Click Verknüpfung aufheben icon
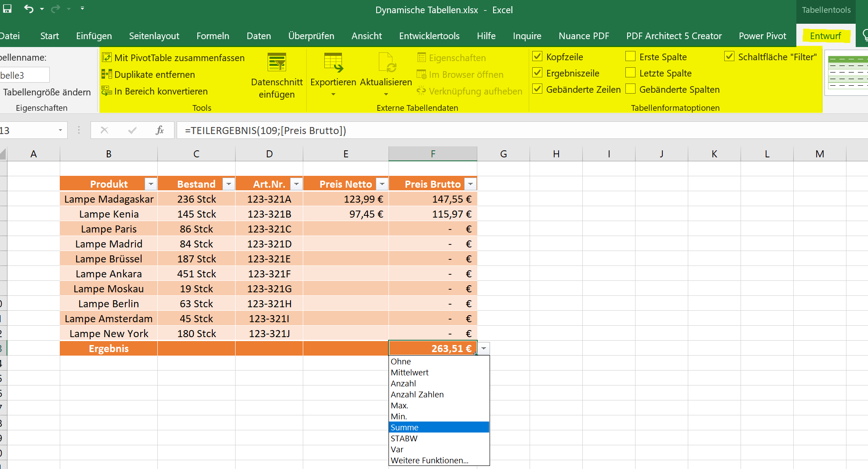Viewport: 868px width, 469px height. pyautogui.click(x=421, y=91)
